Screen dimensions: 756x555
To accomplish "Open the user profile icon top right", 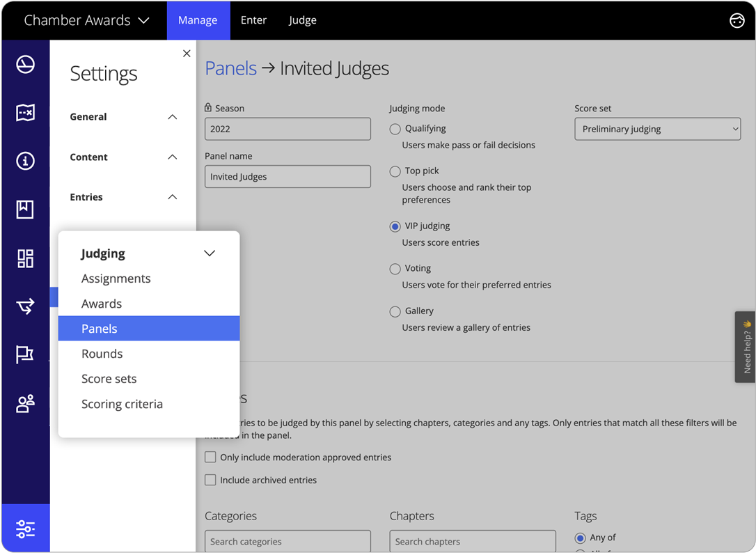I will pos(737,20).
